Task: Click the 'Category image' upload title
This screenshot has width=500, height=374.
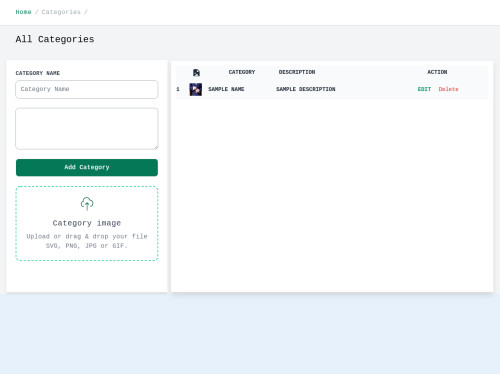Action: [x=87, y=223]
